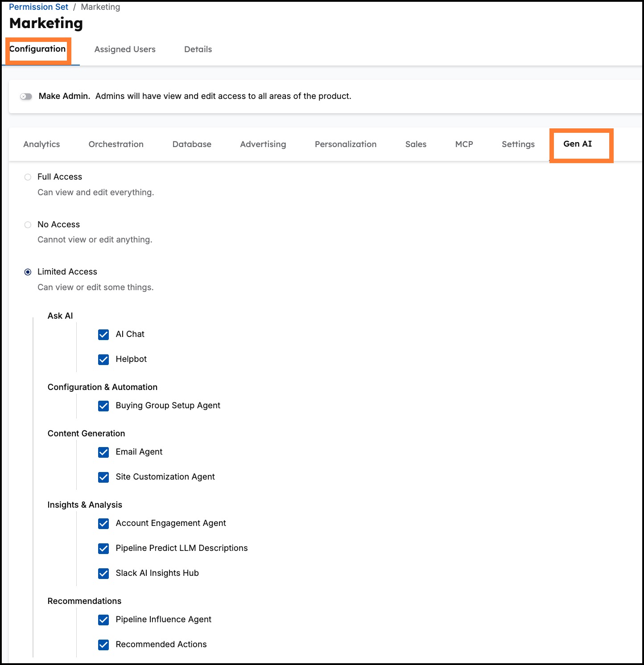Uncheck Pipeline Predict LLM Descriptions checkbox
The width and height of the screenshot is (644, 665).
pos(103,548)
